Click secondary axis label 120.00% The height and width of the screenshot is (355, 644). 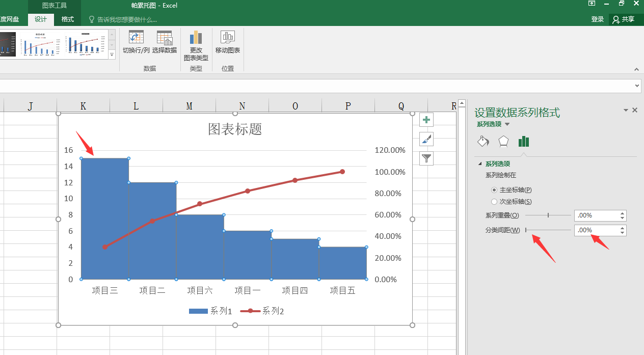point(390,150)
